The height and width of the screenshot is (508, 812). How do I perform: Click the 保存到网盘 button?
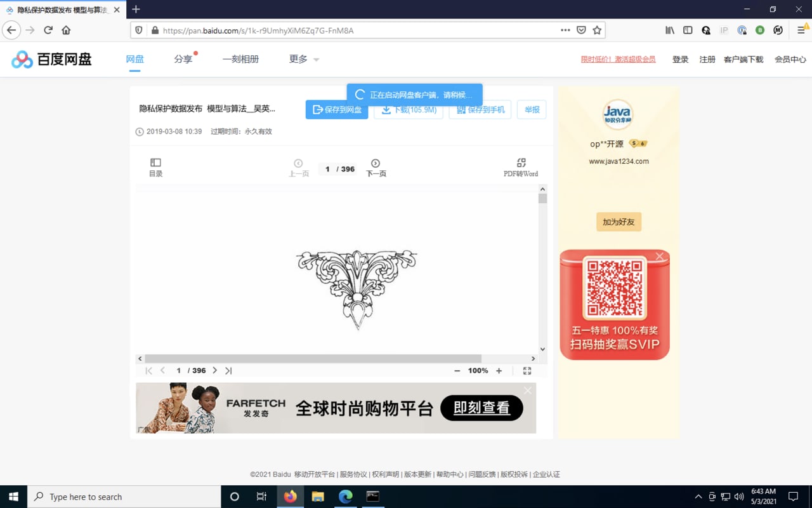coord(337,110)
